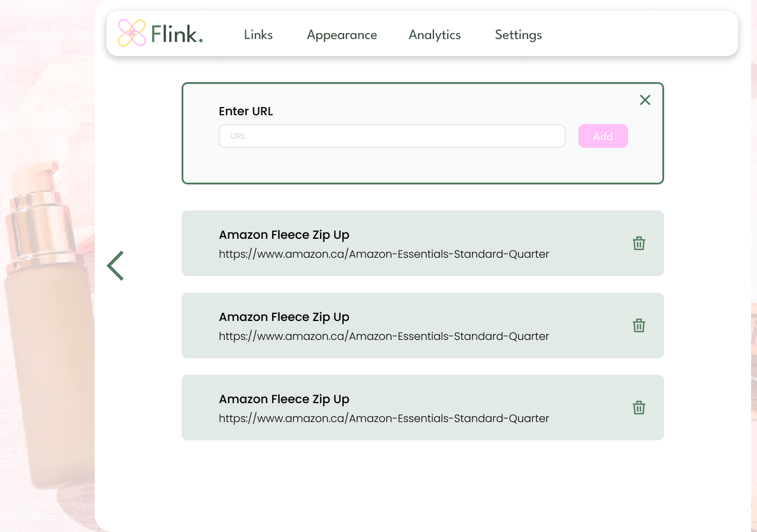Select the second Amazon Fleece Zip Up title
The image size is (757, 532).
click(284, 317)
